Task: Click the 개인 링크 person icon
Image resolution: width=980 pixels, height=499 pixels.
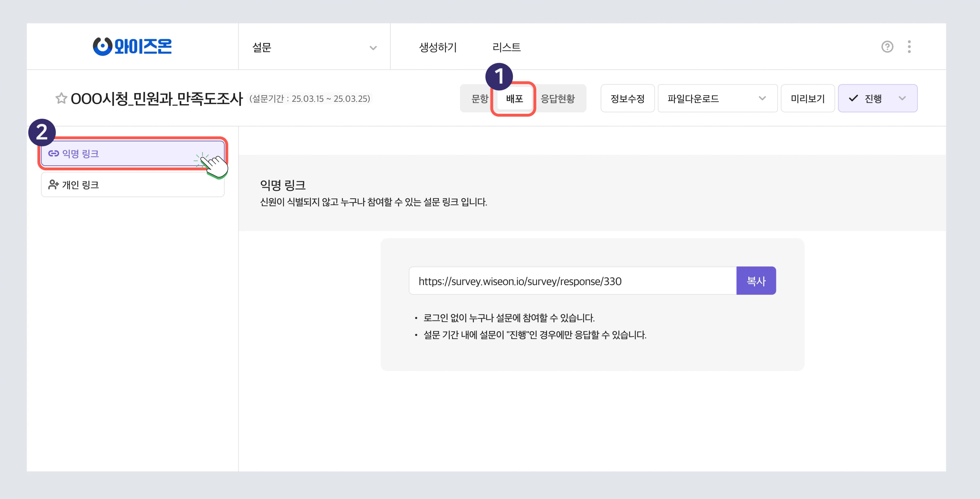Action: pyautogui.click(x=54, y=185)
